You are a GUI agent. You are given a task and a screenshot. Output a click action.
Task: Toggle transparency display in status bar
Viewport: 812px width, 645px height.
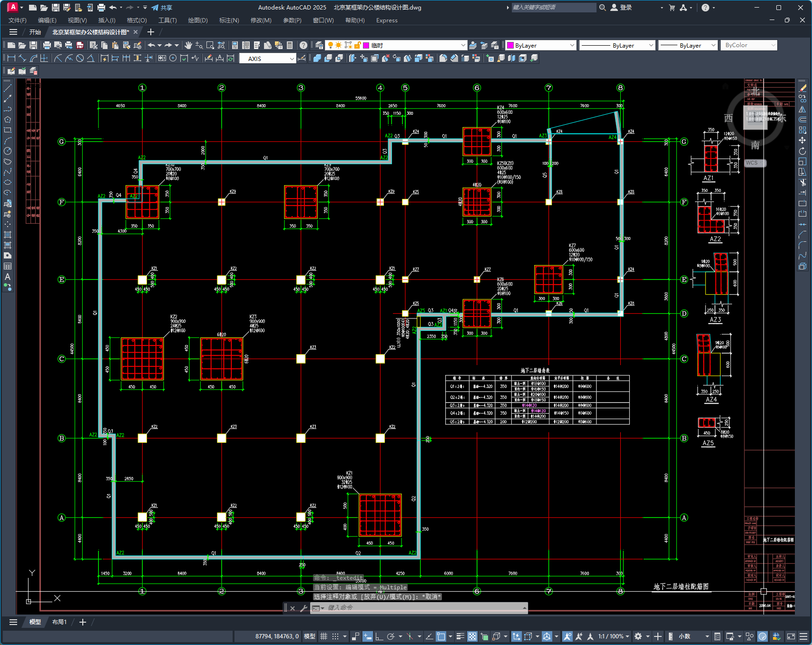472,636
